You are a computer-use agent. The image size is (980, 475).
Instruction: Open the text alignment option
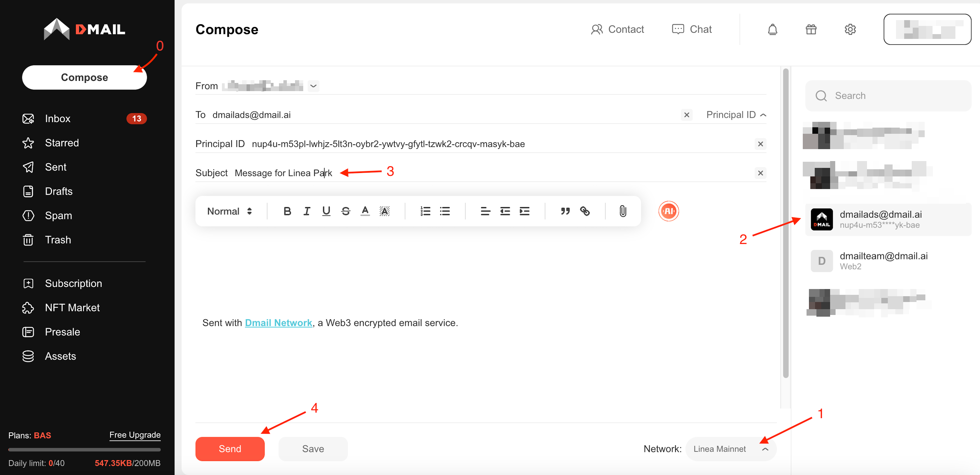coord(485,211)
